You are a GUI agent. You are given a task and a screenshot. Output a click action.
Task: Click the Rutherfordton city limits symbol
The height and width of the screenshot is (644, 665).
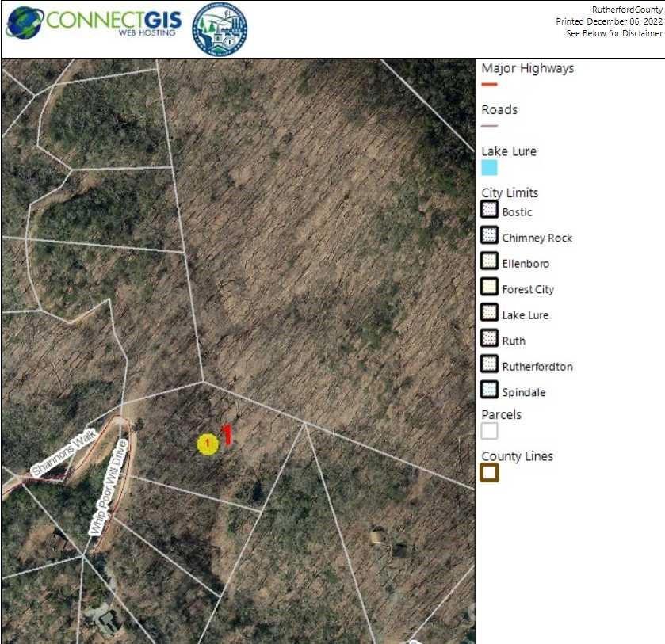click(x=489, y=363)
